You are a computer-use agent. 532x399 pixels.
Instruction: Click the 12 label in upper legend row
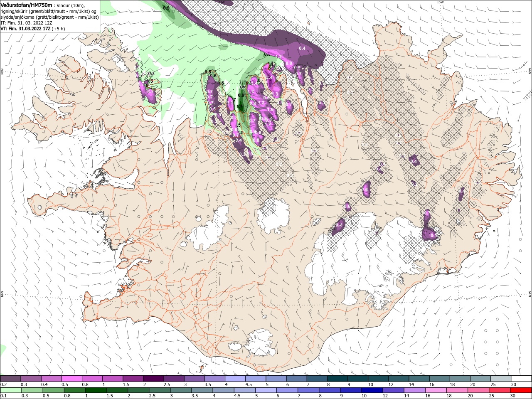tap(390, 384)
